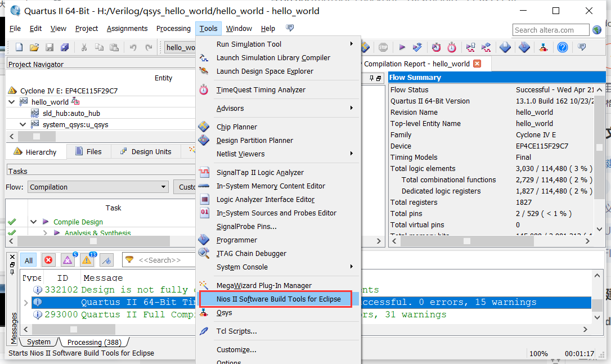Image resolution: width=611 pixels, height=364 pixels.
Task: Open Tcl Scripts menu entry
Action: click(x=236, y=331)
